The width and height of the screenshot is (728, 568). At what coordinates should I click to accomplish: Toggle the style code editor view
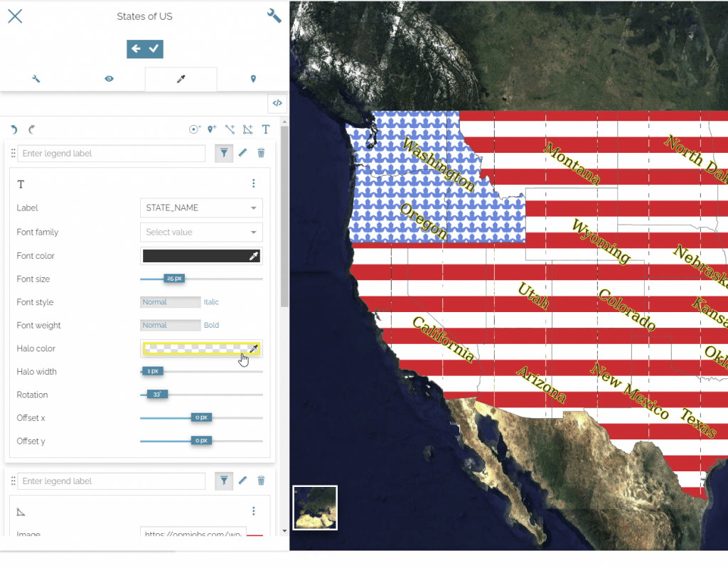pyautogui.click(x=277, y=103)
